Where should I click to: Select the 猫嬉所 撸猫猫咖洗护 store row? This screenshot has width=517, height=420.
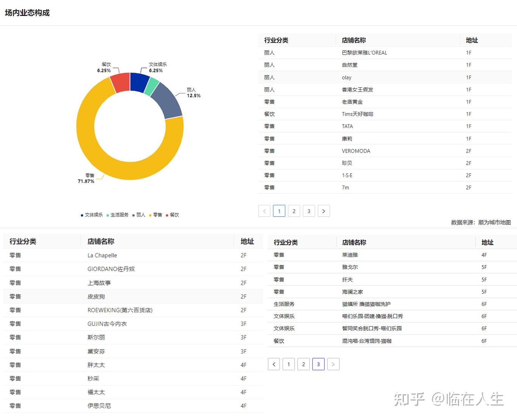pos(392,304)
